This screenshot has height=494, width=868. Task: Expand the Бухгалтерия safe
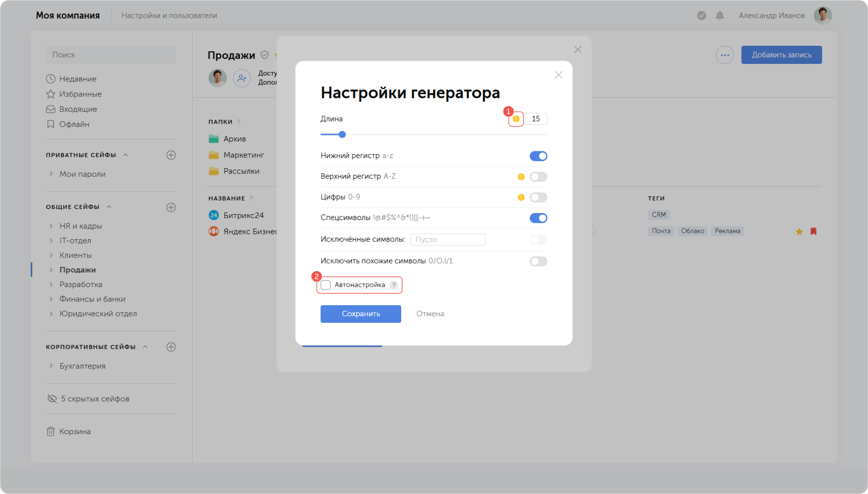click(x=51, y=366)
